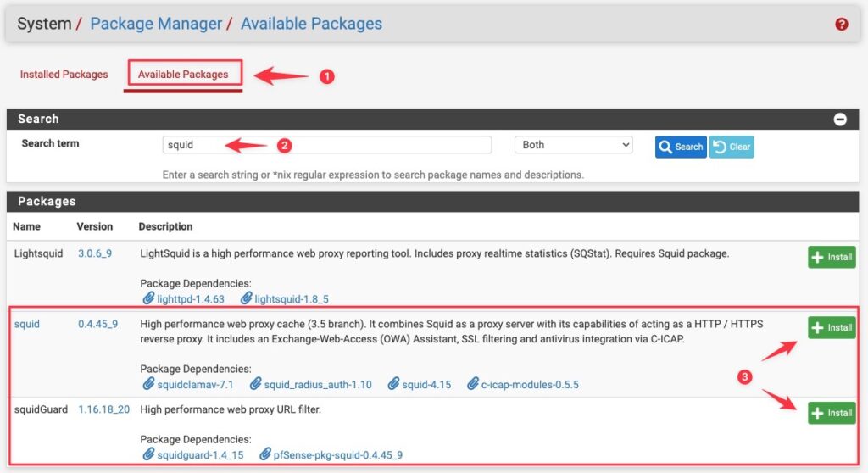
Task: Open squid-4.15 dependency link
Action: [426, 384]
